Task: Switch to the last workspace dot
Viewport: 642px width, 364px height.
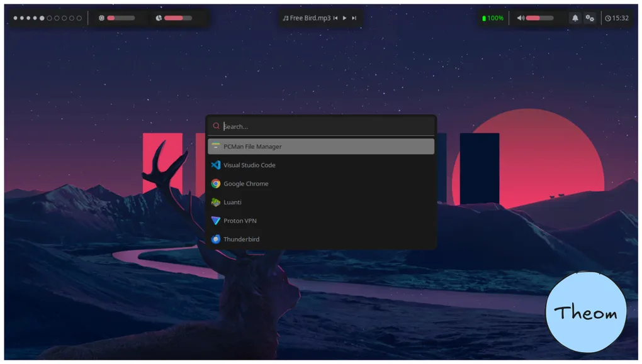Action: [79, 18]
